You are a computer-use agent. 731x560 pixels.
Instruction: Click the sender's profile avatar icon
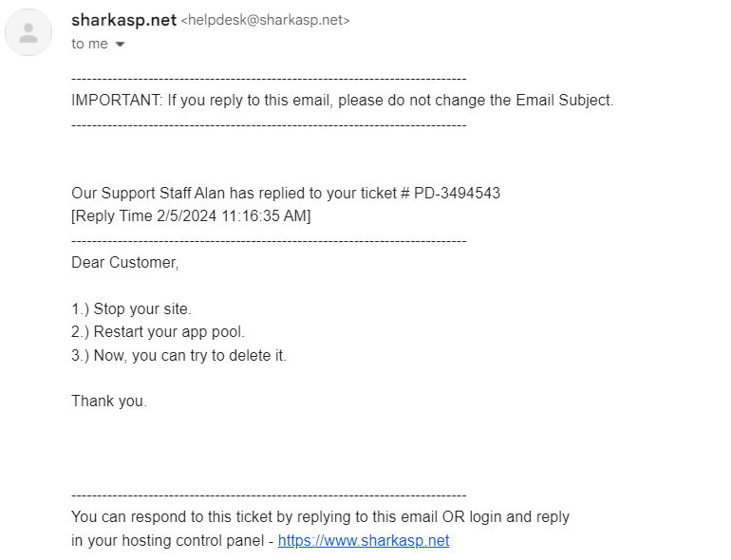28,32
